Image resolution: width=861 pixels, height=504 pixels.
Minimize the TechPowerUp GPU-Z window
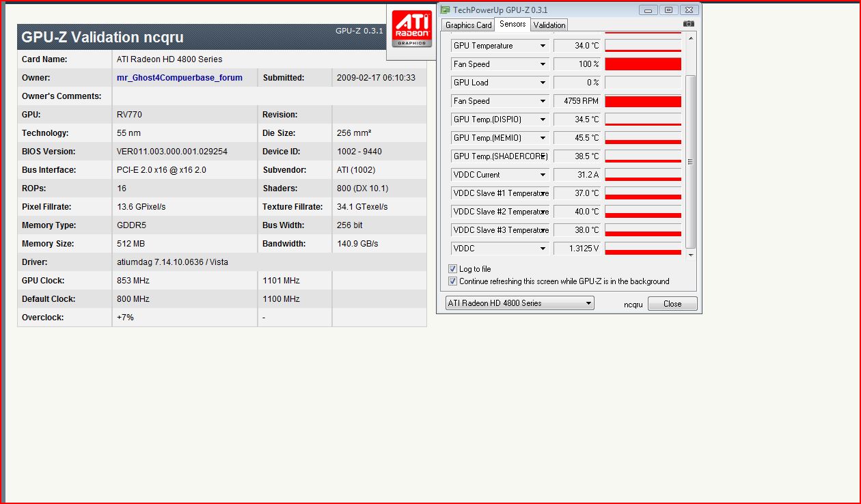tap(649, 10)
